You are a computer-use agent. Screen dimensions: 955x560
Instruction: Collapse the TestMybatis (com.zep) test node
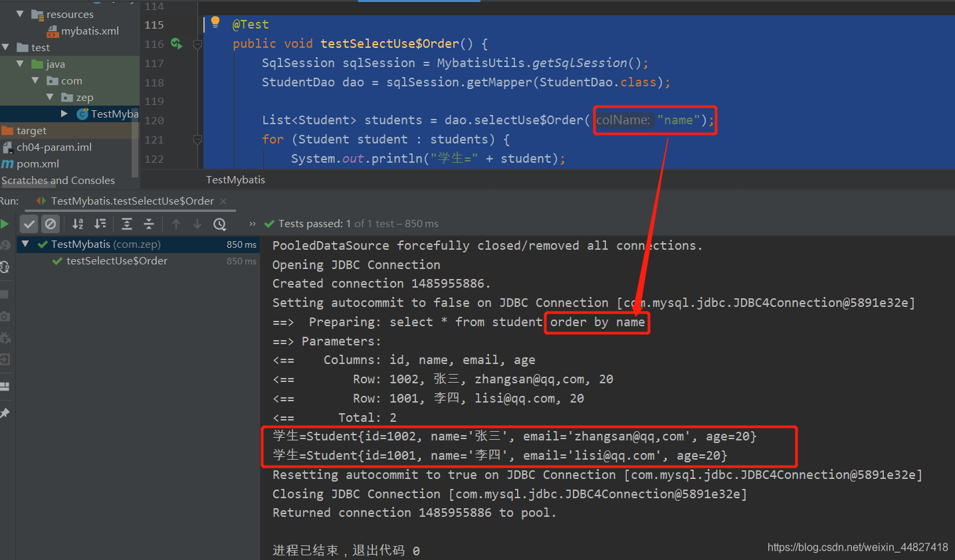[25, 244]
